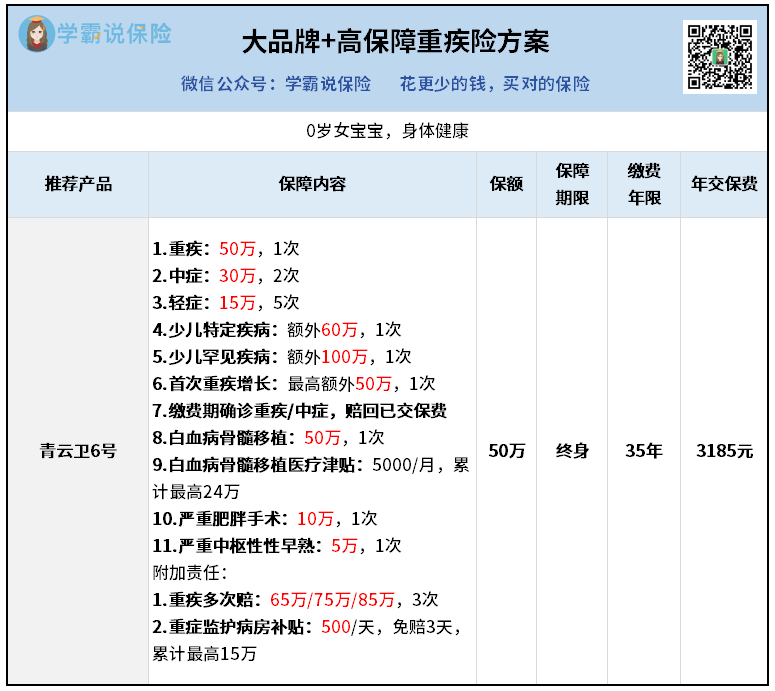Click line 3.轻症：15万，5次
This screenshot has height=691, width=775.
coord(226,302)
